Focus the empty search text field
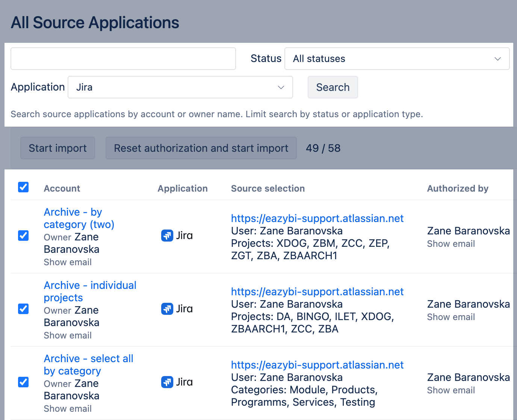The height and width of the screenshot is (420, 517). (x=123, y=59)
